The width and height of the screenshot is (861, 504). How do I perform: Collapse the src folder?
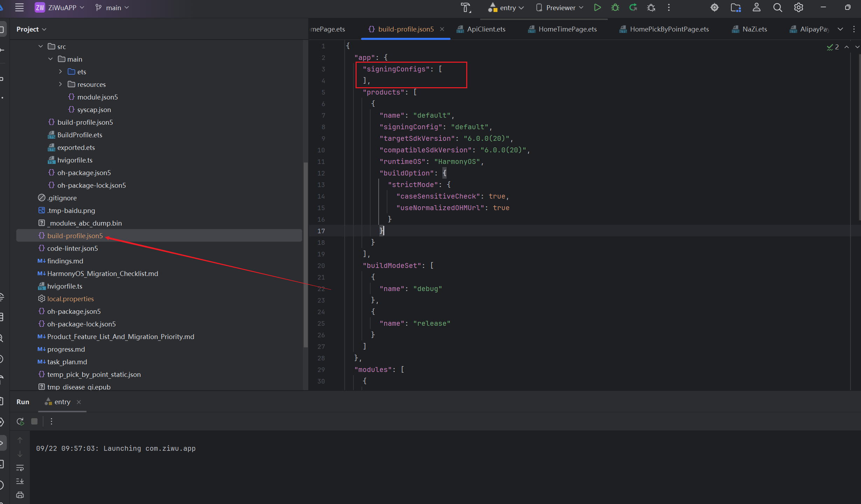[x=41, y=46]
